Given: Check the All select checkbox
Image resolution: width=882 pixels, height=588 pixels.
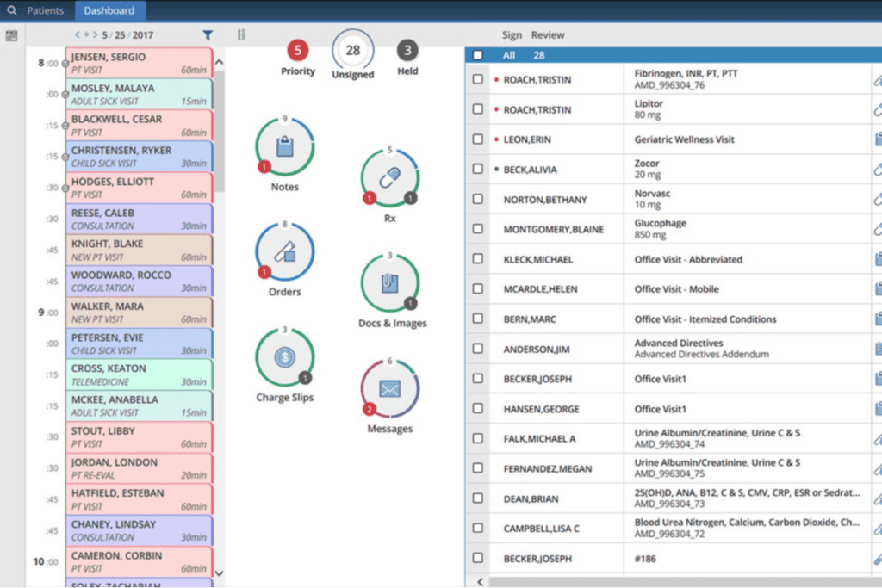Looking at the screenshot, I should [478, 55].
